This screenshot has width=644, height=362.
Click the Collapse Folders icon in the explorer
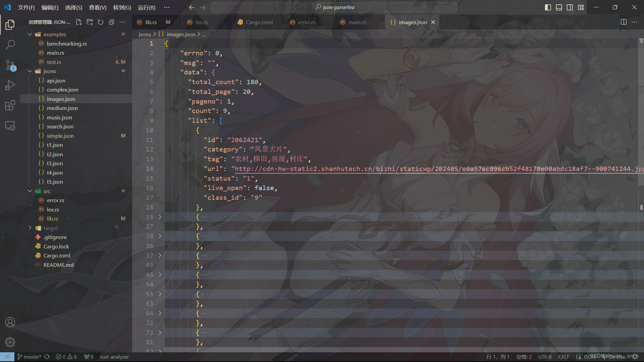point(111,22)
